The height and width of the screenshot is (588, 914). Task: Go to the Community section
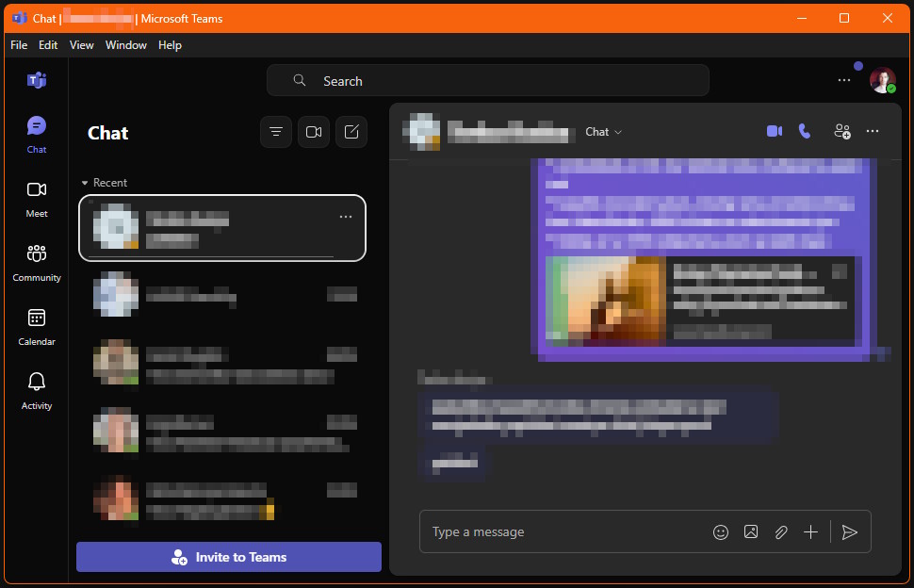pos(36,264)
